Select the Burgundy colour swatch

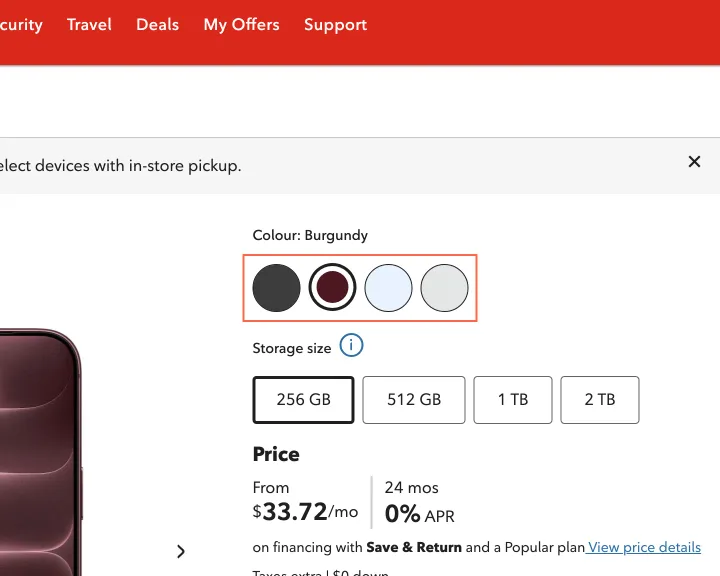[x=332, y=288]
